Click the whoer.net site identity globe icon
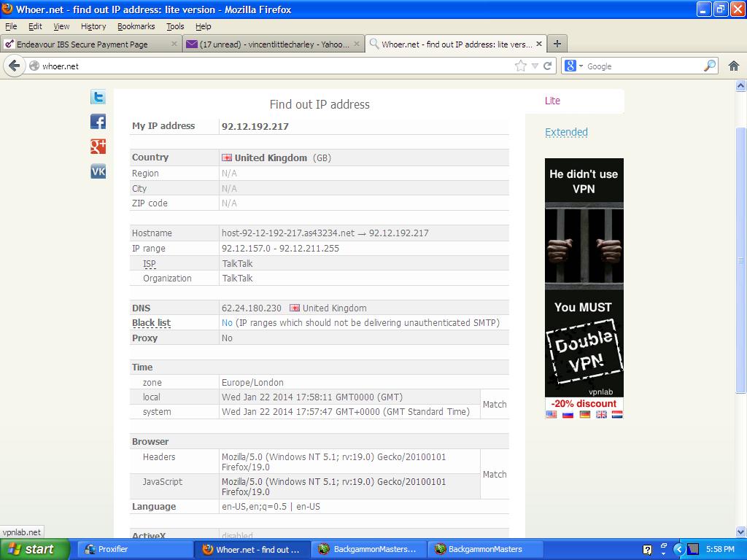Viewport: 747px width, 560px height. coord(34,66)
